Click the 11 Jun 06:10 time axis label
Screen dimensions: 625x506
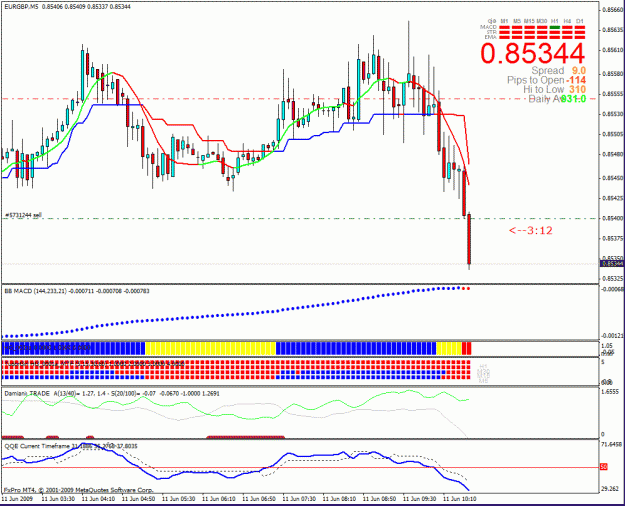pyautogui.click(x=218, y=499)
